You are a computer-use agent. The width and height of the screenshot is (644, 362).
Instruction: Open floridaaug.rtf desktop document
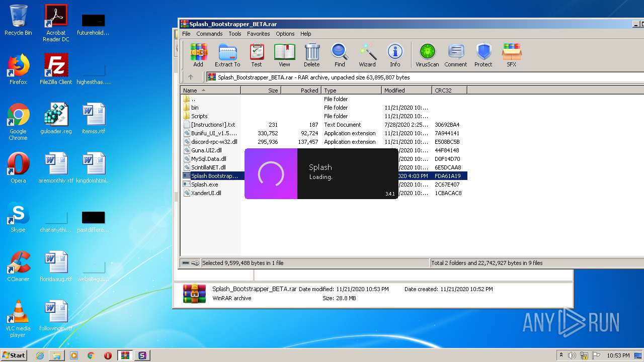[x=56, y=266]
